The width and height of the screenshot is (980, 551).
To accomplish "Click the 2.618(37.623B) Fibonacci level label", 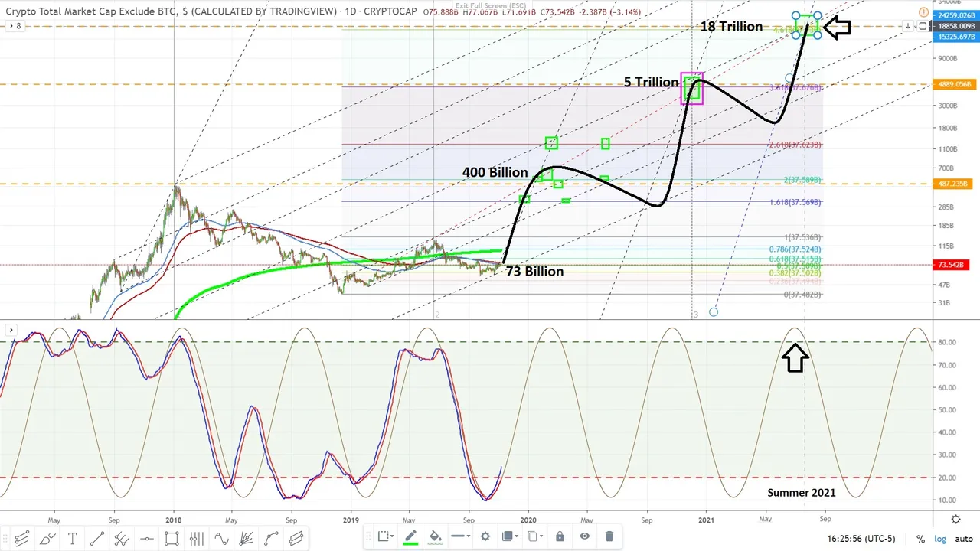I will coord(795,145).
